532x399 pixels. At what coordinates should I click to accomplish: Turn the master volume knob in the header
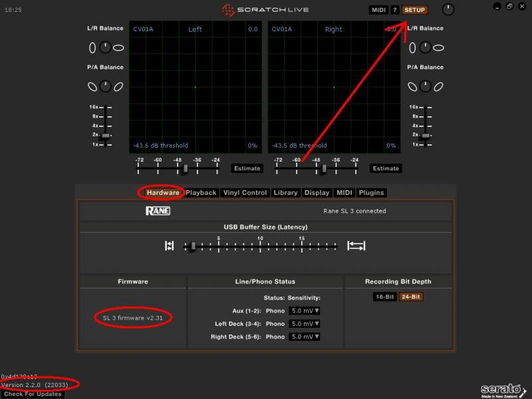tap(448, 9)
